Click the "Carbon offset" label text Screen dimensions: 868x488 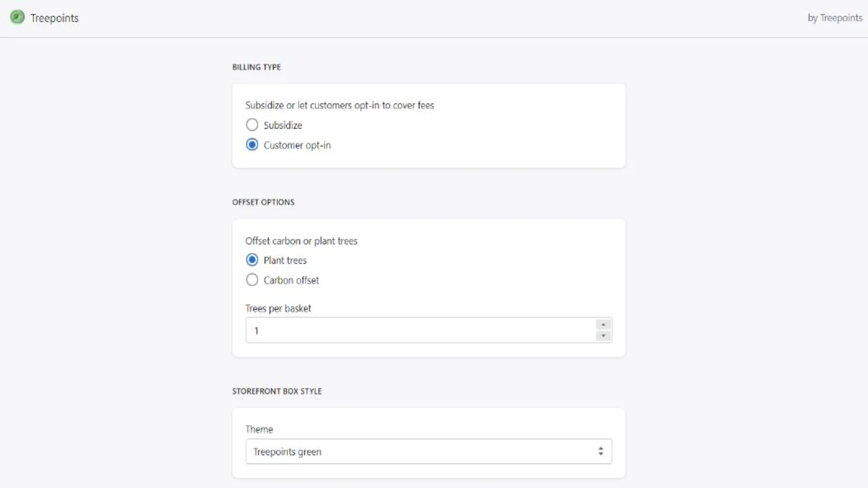click(291, 280)
